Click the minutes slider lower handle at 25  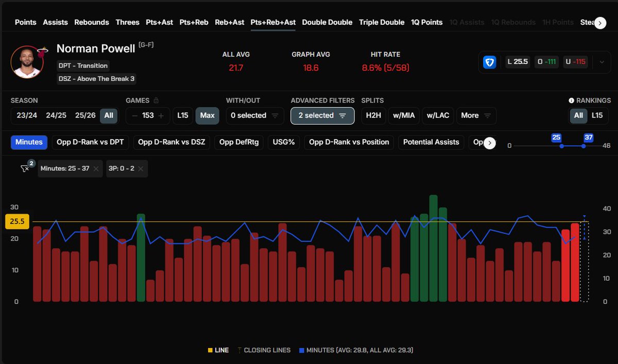[561, 146]
